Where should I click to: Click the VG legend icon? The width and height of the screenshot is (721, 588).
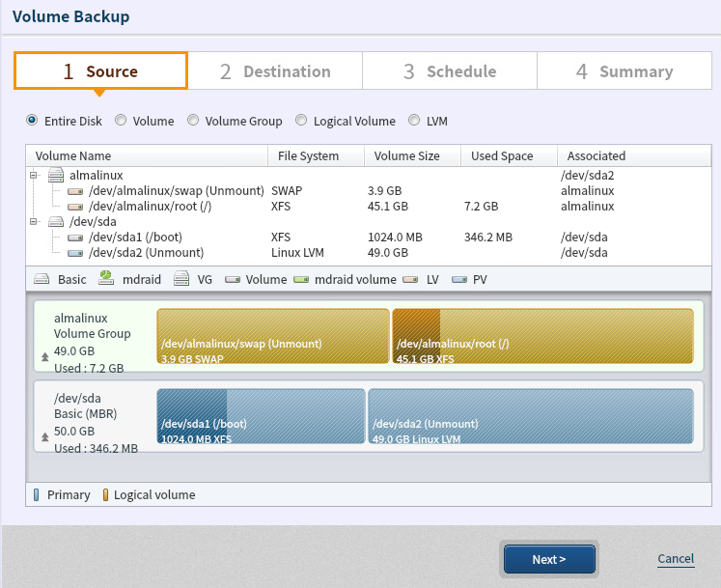181,279
